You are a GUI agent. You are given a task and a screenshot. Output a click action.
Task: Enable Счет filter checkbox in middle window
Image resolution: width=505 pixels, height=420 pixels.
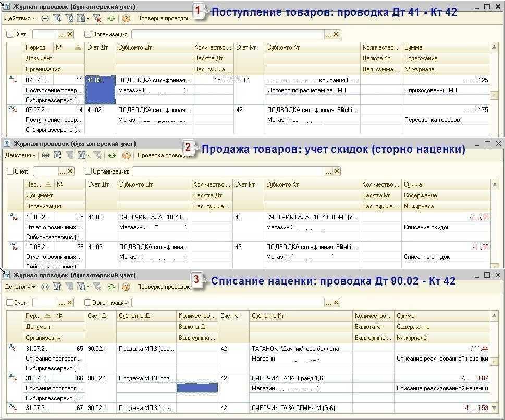(x=10, y=171)
